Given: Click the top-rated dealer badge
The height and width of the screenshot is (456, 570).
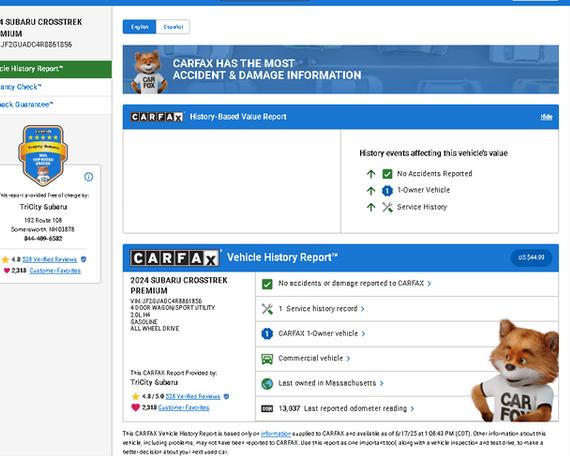Looking at the screenshot, I should [43, 155].
